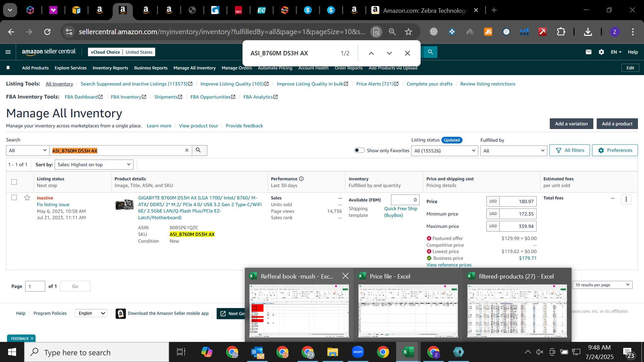Tick the select-all listings checkbox
The image size is (644, 362).
pyautogui.click(x=14, y=182)
